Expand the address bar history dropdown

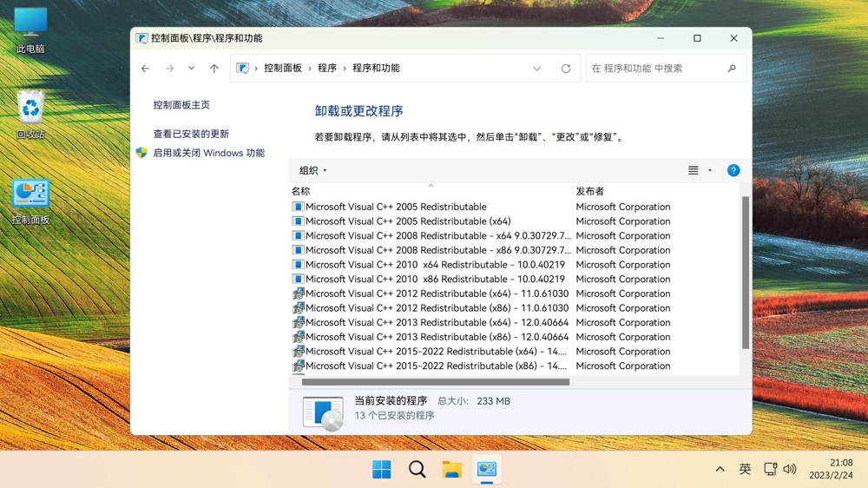point(537,69)
